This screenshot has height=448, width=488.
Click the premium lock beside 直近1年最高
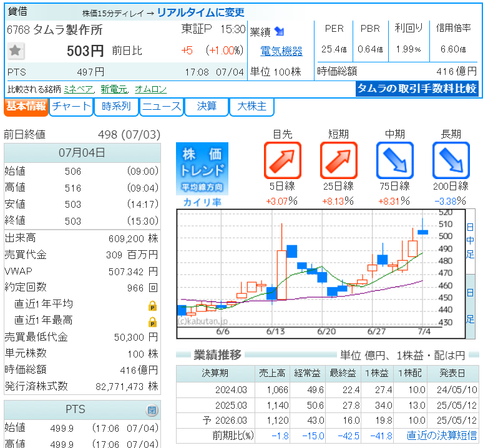click(152, 322)
